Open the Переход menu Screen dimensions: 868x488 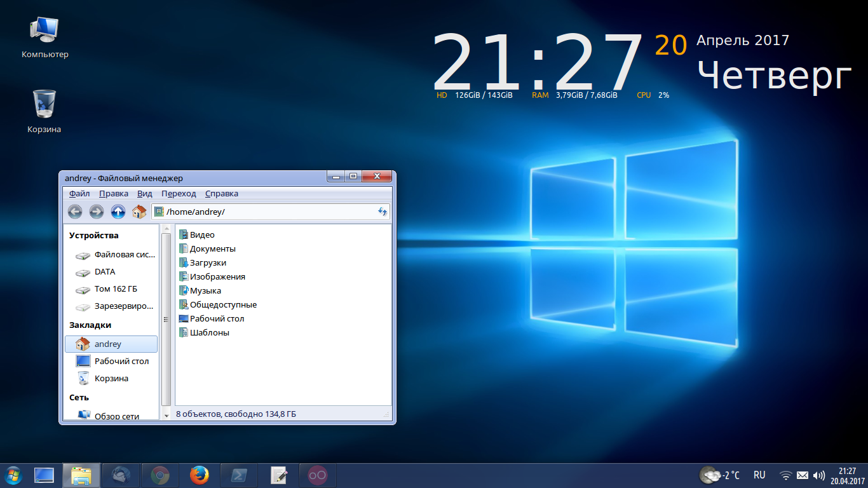pyautogui.click(x=179, y=194)
